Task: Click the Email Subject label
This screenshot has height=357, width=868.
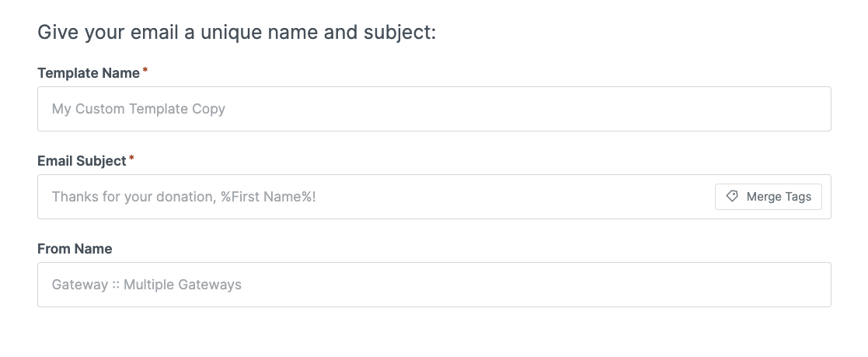Action: [x=82, y=161]
